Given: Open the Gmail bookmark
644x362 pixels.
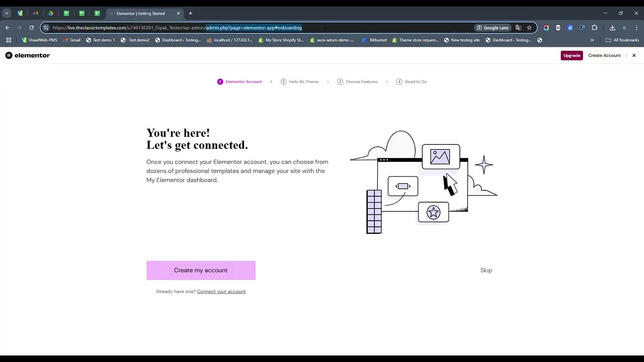Looking at the screenshot, I should (x=71, y=40).
